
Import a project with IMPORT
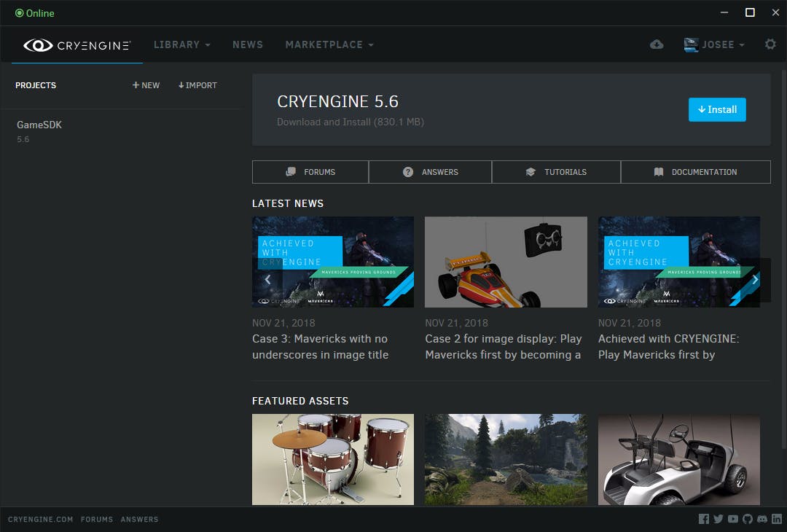pos(197,85)
